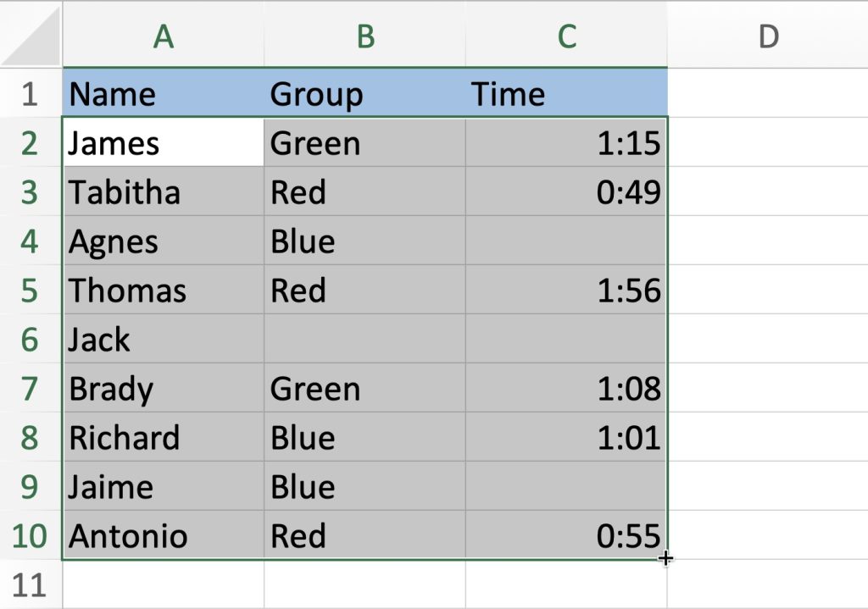Screen dimensions: 868x609
Task: Click the cell containing Tabitha
Action: (163, 192)
